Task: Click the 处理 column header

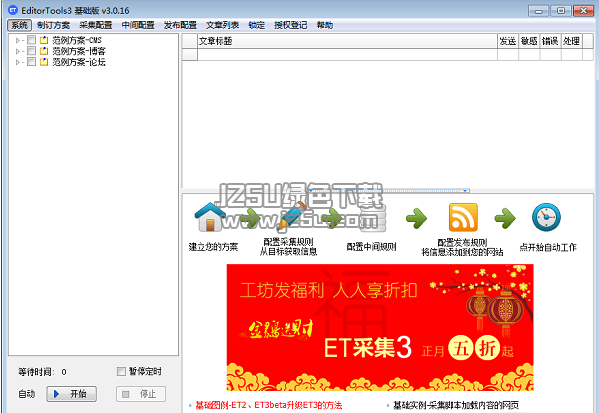Action: [x=571, y=41]
